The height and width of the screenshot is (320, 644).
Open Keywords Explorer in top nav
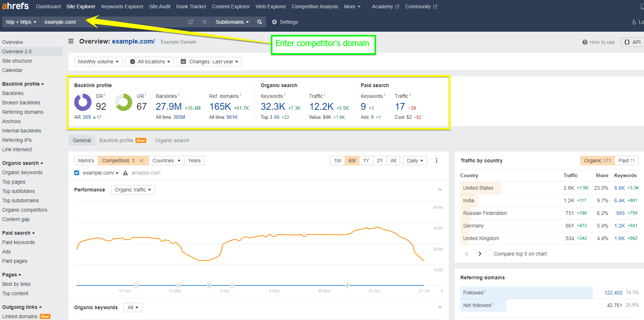(122, 6)
